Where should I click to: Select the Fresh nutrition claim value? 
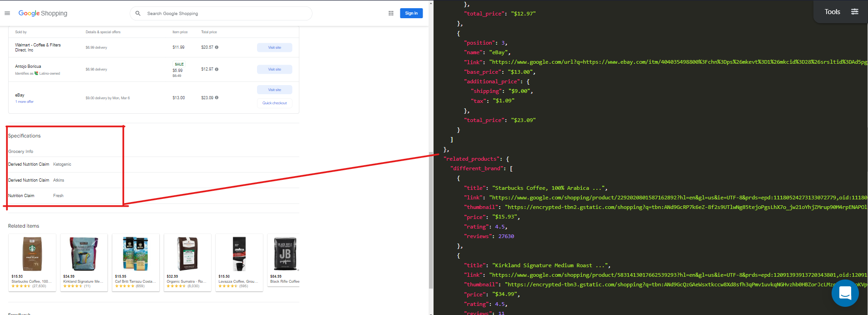pos(58,196)
